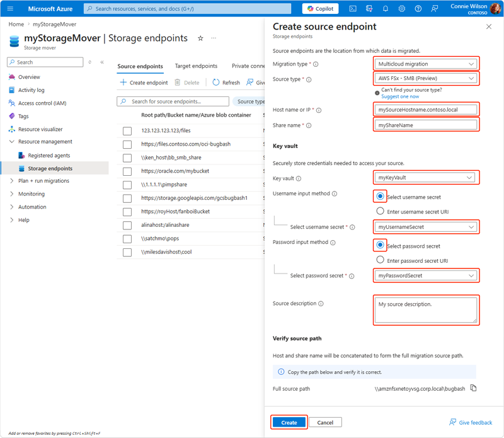Screen dimensions: 504x438
Task: Show info for Select password secret
Action: [352, 276]
